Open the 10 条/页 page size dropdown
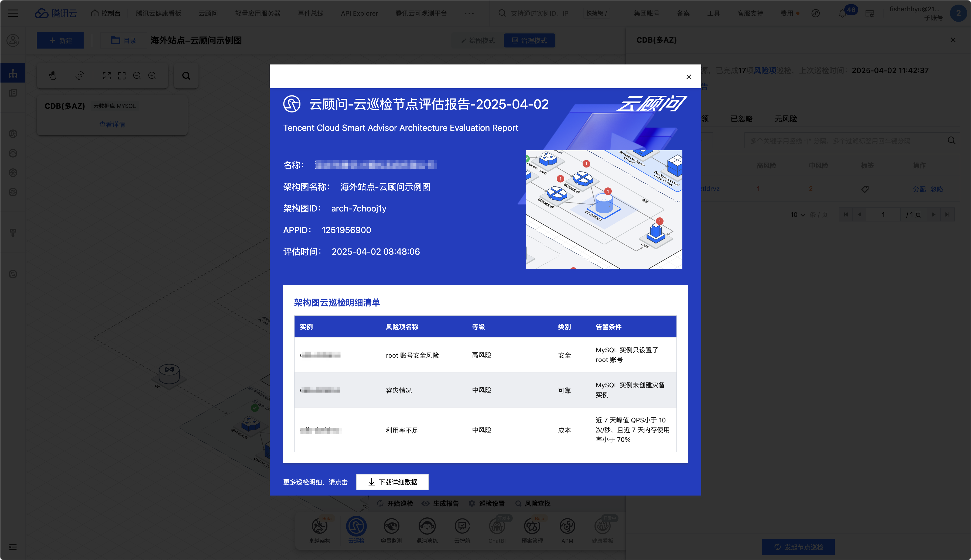The image size is (971, 560). tap(798, 215)
